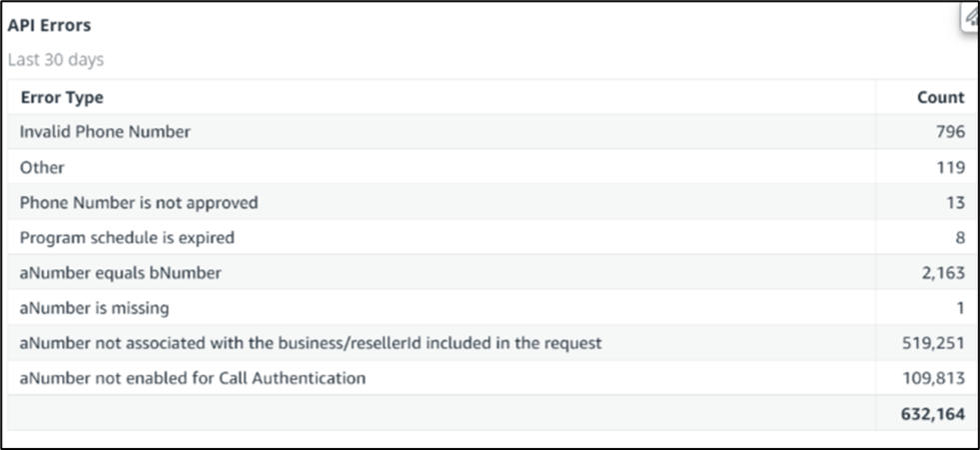Viewport: 980px width, 450px height.
Task: Click the count value 13
Action: coord(956,203)
